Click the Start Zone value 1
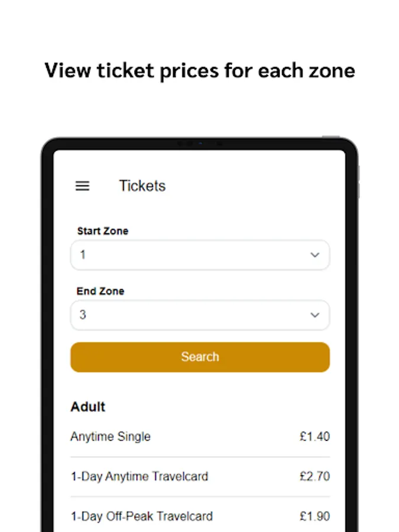Image resolution: width=399 pixels, height=532 pixels. pyautogui.click(x=83, y=255)
